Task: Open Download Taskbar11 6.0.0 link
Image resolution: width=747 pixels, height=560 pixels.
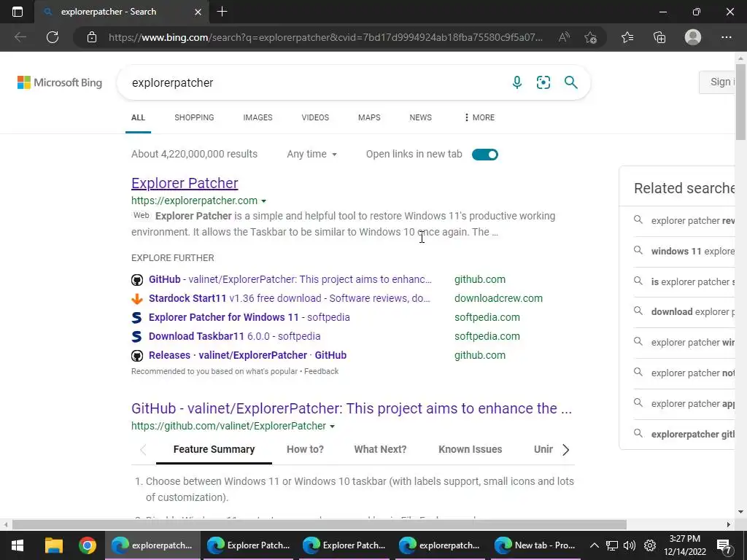Action: click(234, 337)
